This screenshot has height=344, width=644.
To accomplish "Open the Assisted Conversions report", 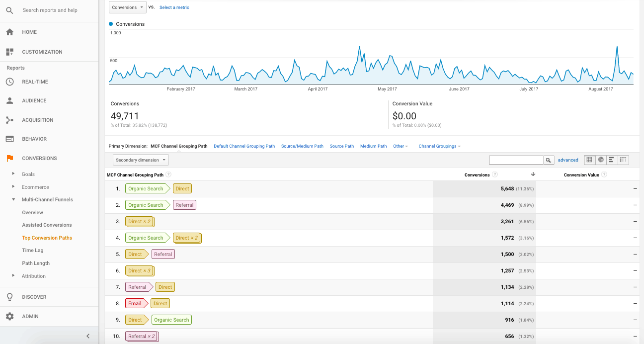I will pos(47,225).
